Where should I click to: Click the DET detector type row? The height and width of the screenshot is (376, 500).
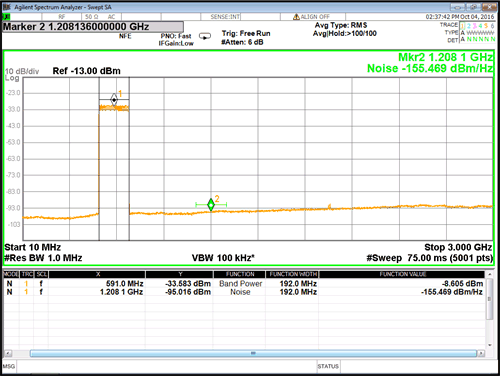pos(477,40)
